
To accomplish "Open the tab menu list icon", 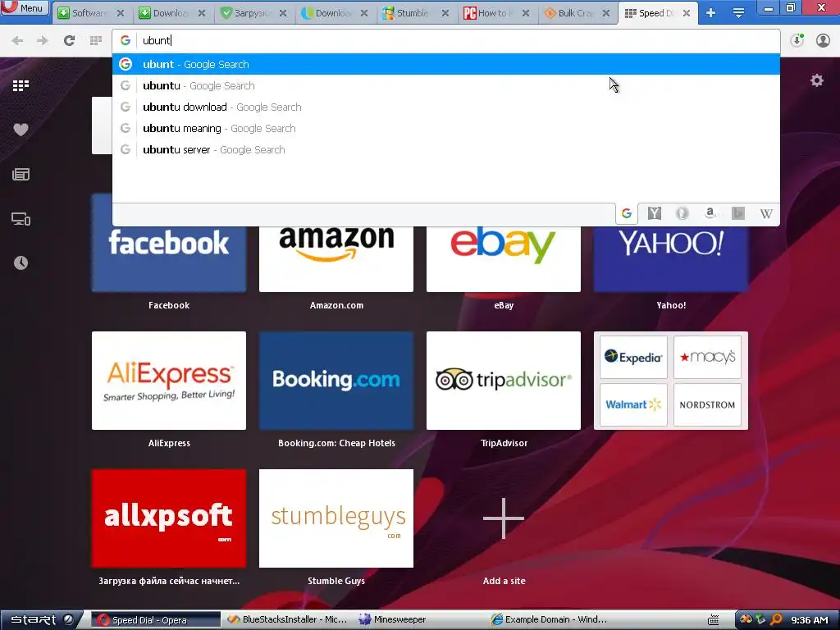I will (738, 13).
